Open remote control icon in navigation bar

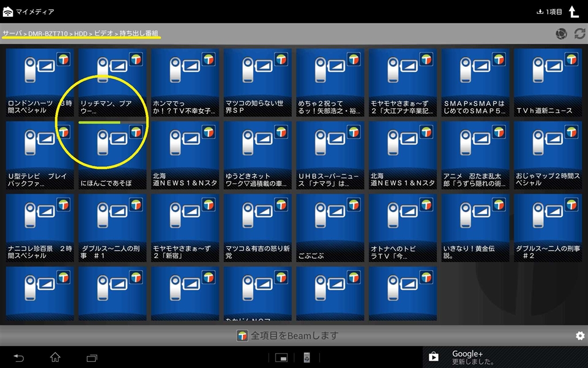[x=307, y=358]
